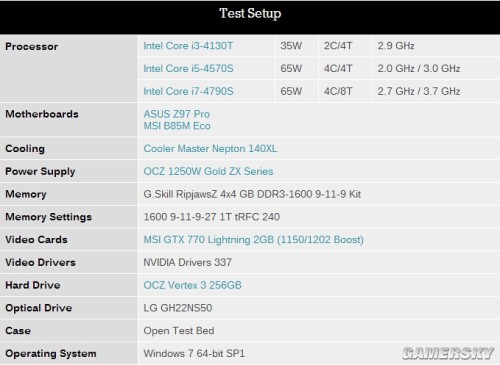The width and height of the screenshot is (500, 365).
Task: Follow the ASUS Z97 Pro link
Action: pos(177,114)
